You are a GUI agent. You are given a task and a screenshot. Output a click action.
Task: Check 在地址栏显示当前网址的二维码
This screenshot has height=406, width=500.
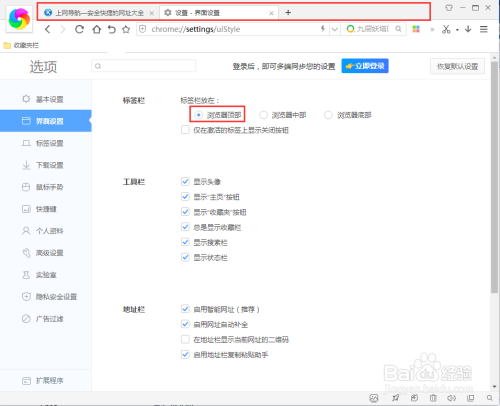pyautogui.click(x=185, y=339)
